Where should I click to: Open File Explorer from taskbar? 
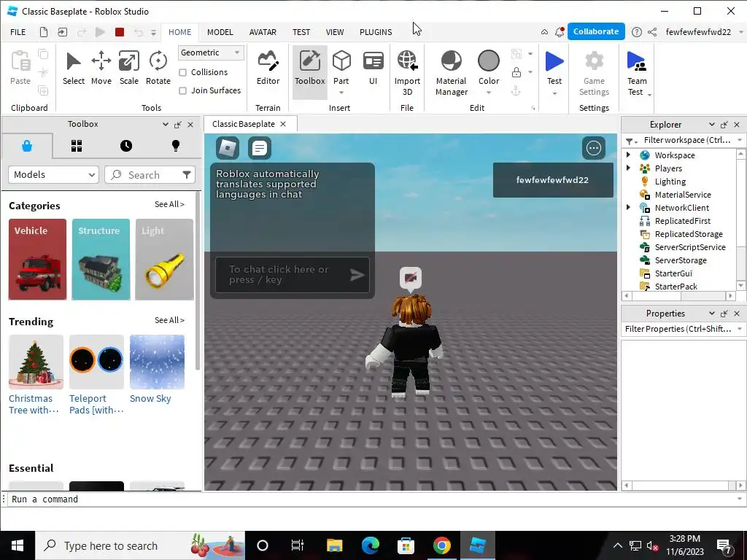[334, 545]
